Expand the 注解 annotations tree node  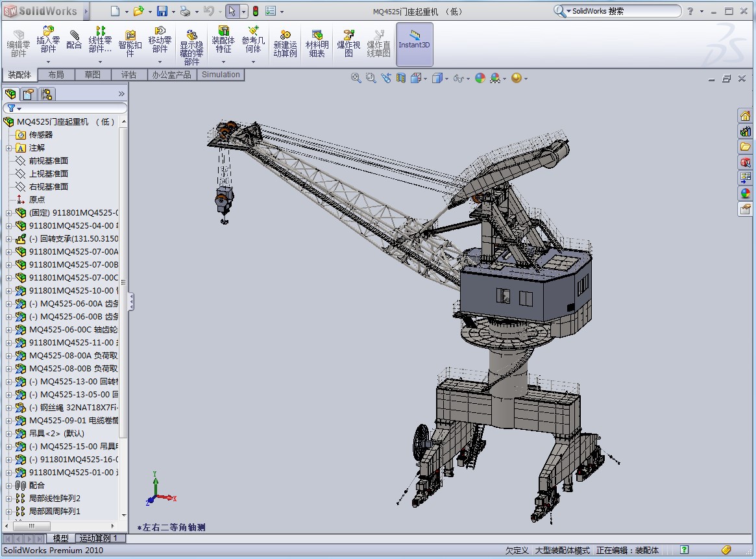pos(9,148)
